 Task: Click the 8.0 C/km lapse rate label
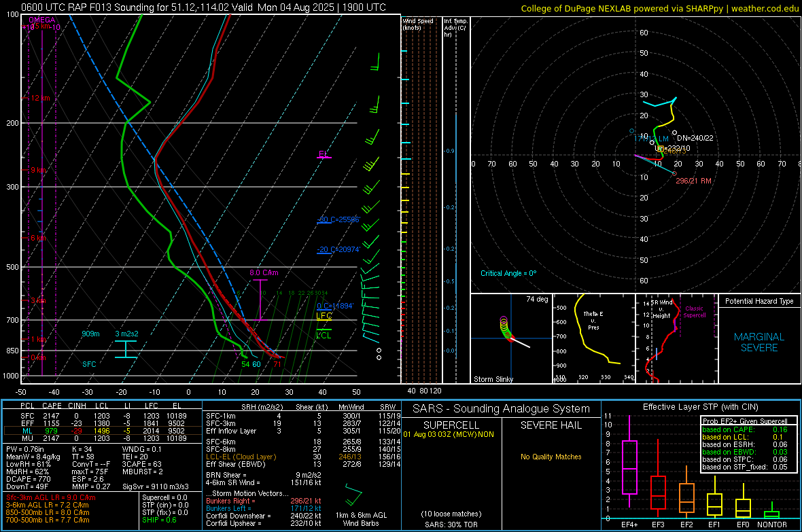click(264, 272)
